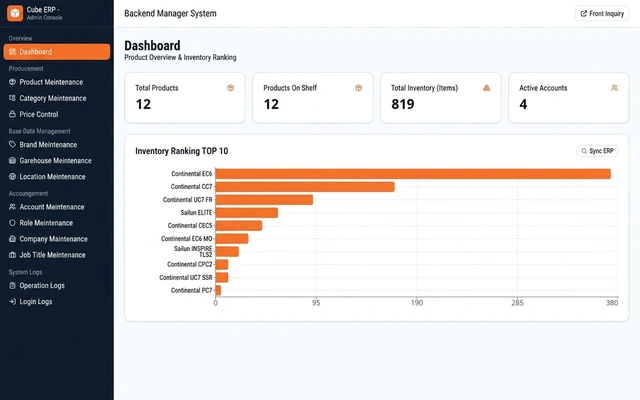Click the Continental PC7 bar
Image resolution: width=640 pixels, height=400 pixels.
tap(218, 290)
